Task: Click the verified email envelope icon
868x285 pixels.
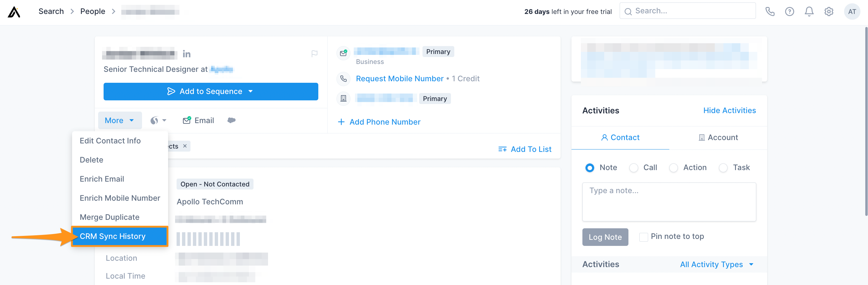Action: point(343,53)
